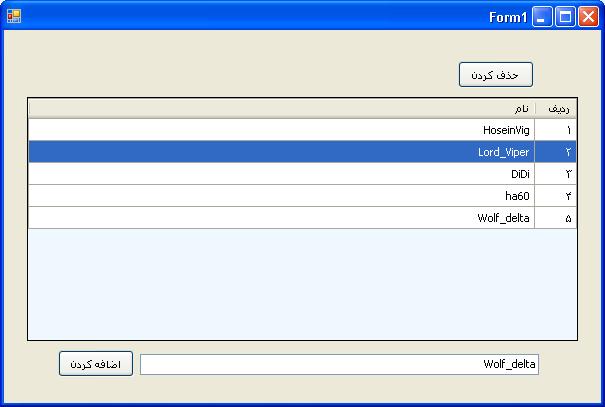Click row number ۳ cell

pos(556,174)
